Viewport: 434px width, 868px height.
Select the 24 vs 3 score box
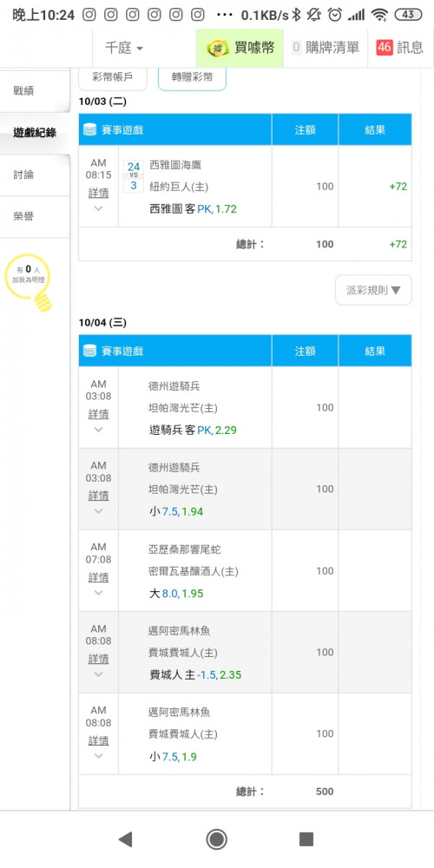pyautogui.click(x=134, y=176)
